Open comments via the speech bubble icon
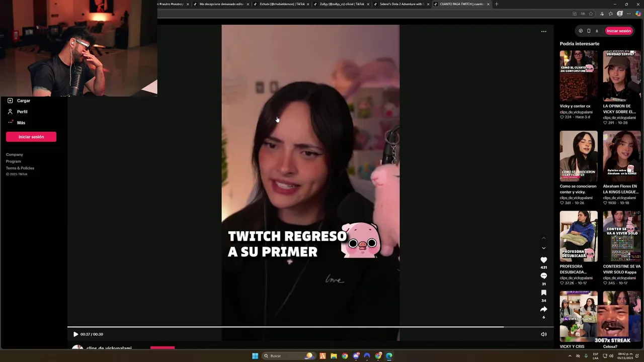644x362 pixels. (x=543, y=276)
